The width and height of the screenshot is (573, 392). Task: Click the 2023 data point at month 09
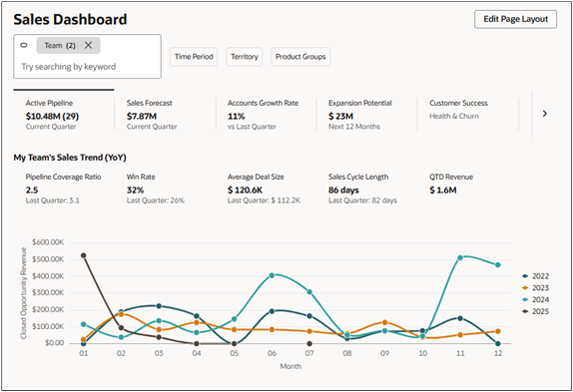[x=384, y=322]
